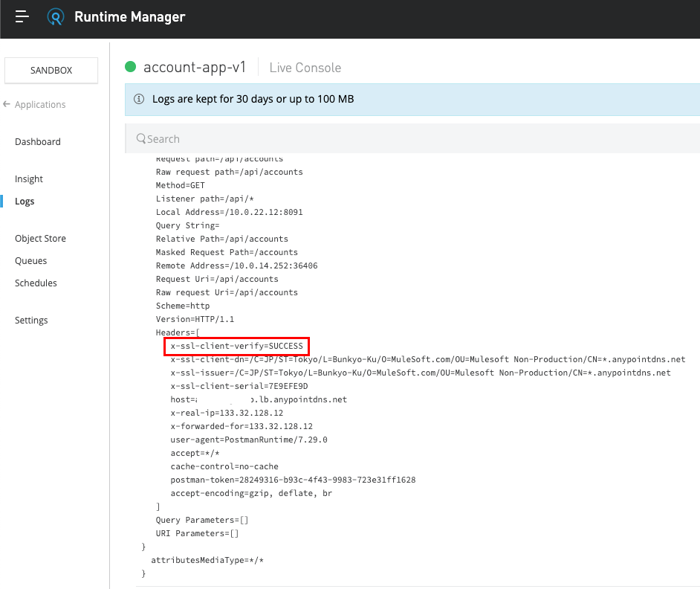Open the Insight section
700x589 pixels.
click(x=29, y=179)
